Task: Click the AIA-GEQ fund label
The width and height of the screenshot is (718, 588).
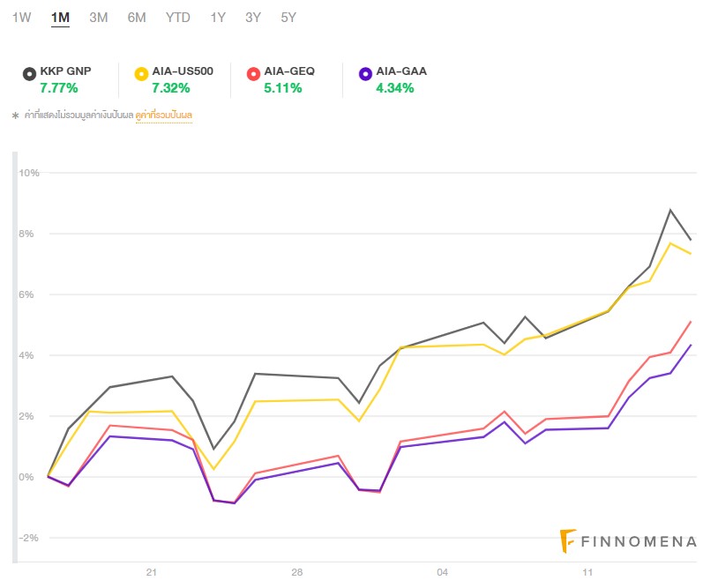Action: click(x=289, y=71)
